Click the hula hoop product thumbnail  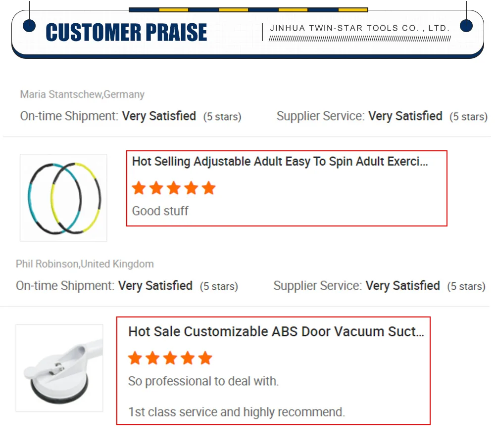click(x=63, y=198)
